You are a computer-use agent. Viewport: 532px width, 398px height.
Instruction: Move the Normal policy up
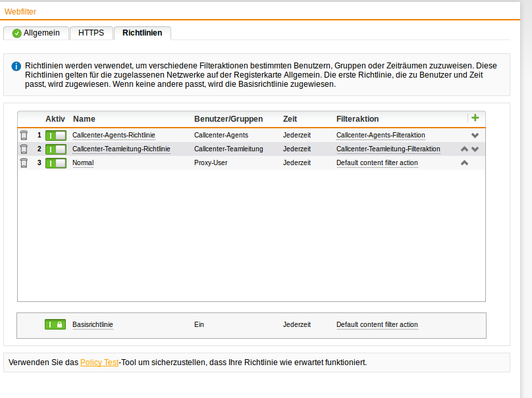pos(464,163)
